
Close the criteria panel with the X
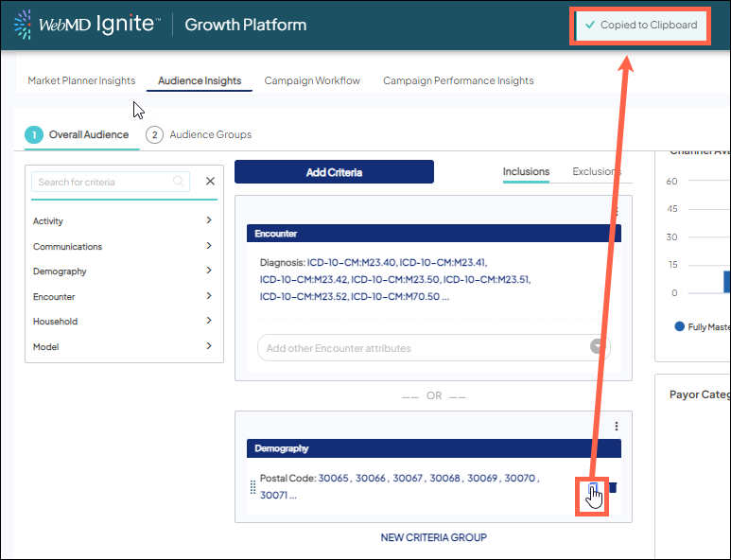[x=210, y=182]
